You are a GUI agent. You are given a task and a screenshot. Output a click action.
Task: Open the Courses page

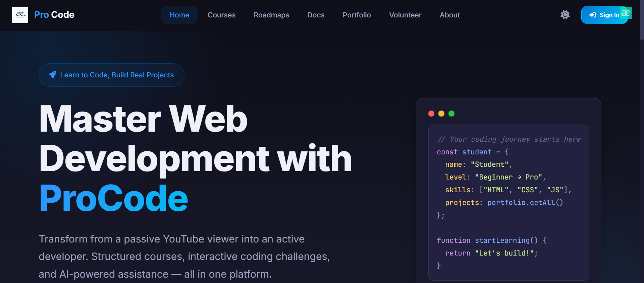click(221, 15)
